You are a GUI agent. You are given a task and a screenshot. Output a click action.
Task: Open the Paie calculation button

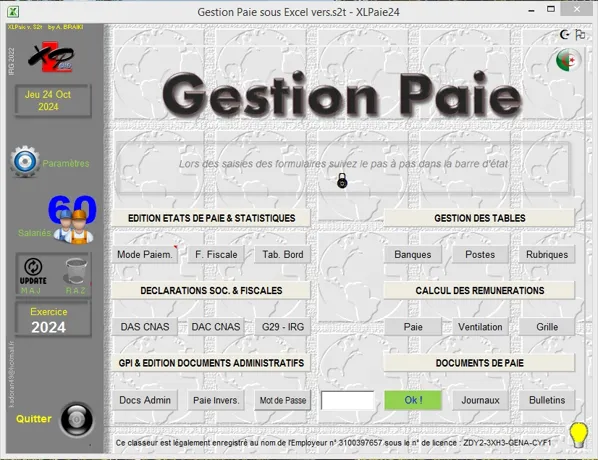point(413,327)
